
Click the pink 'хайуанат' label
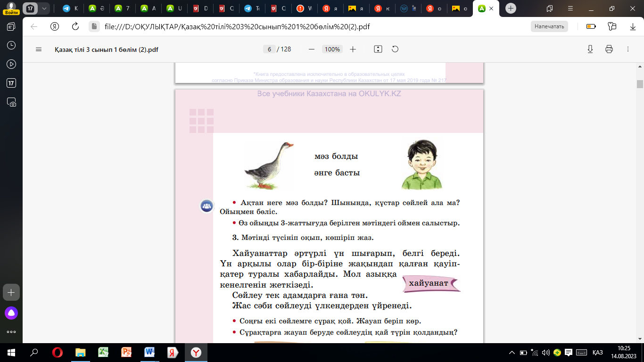tap(431, 283)
